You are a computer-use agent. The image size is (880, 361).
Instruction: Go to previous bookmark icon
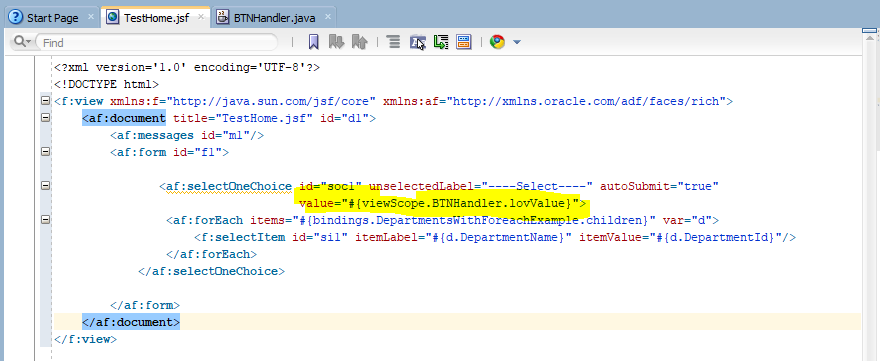[359, 42]
